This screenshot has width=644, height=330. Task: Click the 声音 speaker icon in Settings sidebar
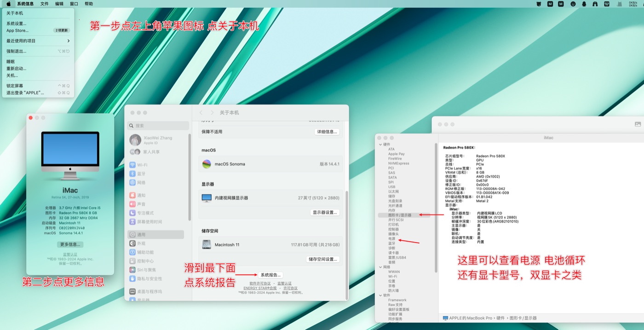pyautogui.click(x=132, y=204)
